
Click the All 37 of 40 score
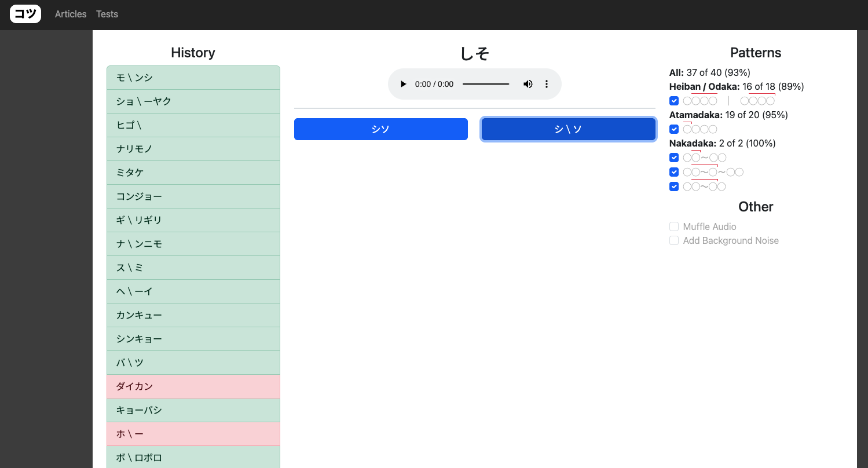click(x=710, y=72)
